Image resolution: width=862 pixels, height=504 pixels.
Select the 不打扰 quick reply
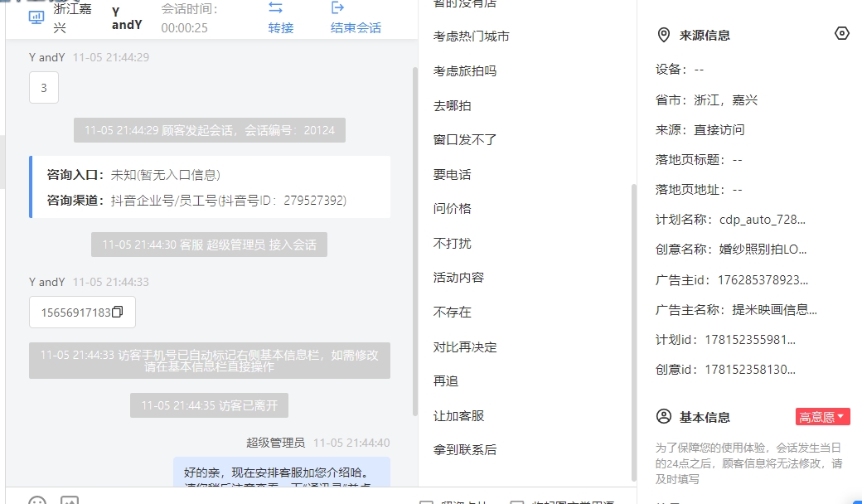coord(452,243)
